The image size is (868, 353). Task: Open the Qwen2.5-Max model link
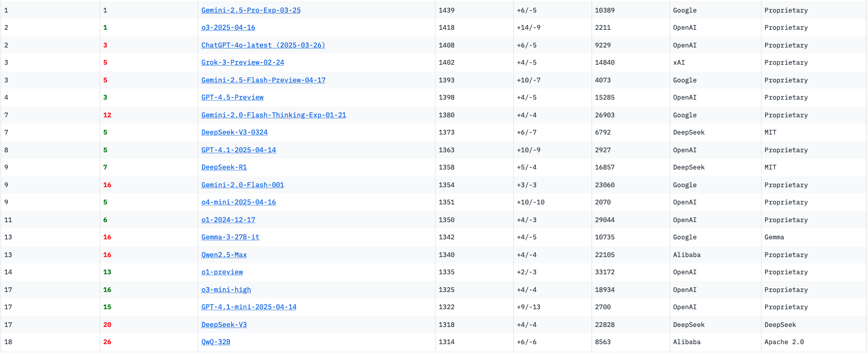pos(224,255)
